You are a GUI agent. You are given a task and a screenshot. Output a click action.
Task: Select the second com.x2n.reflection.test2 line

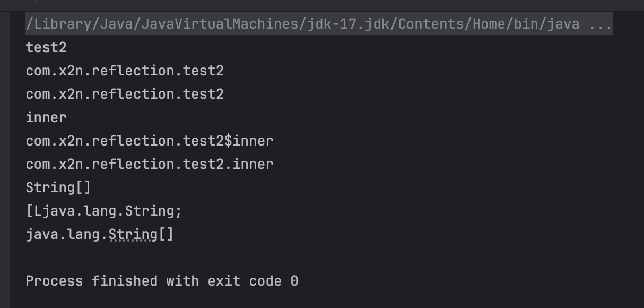(x=125, y=94)
